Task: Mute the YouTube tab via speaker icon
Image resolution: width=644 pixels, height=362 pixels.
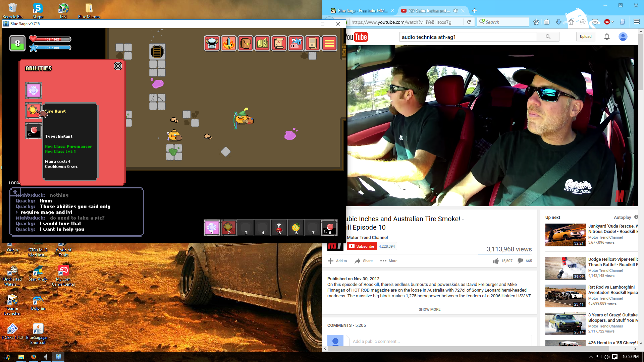Action: click(455, 11)
